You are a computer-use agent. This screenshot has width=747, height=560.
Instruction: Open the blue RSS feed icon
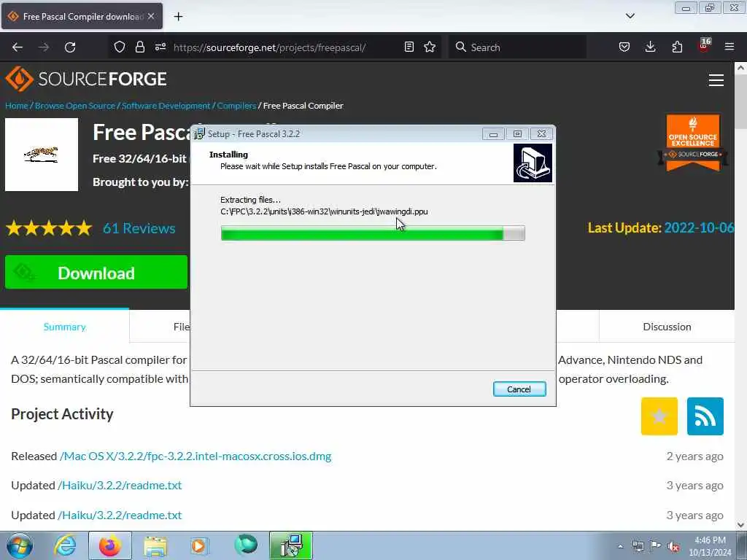coord(705,416)
